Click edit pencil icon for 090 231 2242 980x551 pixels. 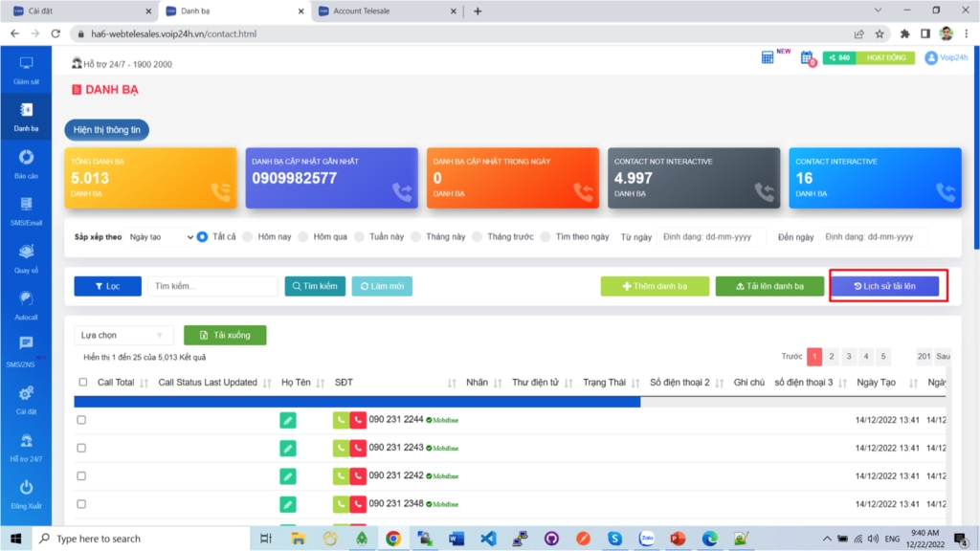pyautogui.click(x=288, y=476)
